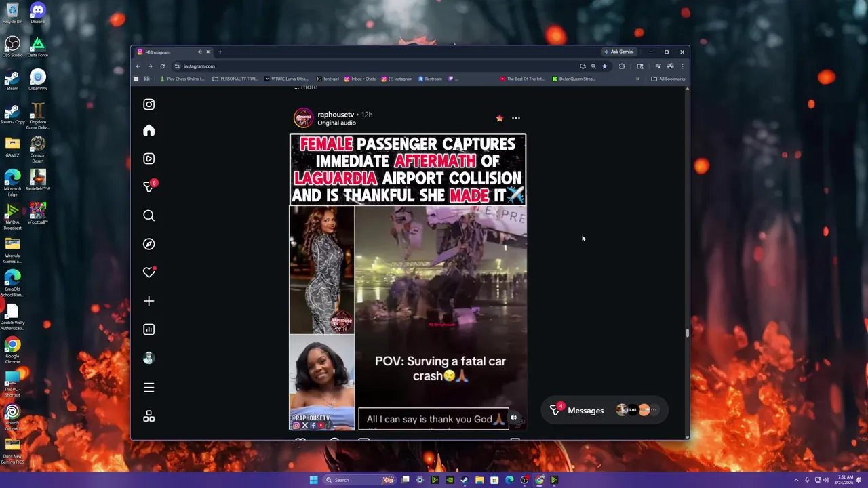
Task: Open the Explore compass icon
Action: (149, 244)
